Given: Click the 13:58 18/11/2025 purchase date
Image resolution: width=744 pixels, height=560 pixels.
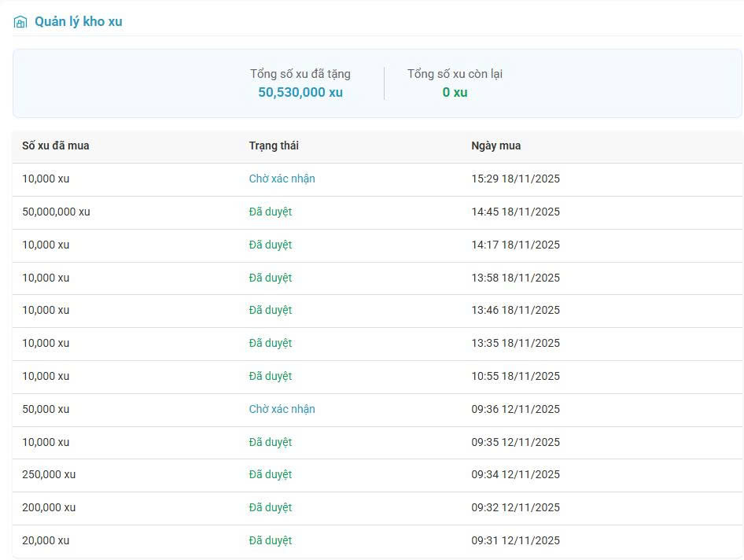Looking at the screenshot, I should coord(515,278).
